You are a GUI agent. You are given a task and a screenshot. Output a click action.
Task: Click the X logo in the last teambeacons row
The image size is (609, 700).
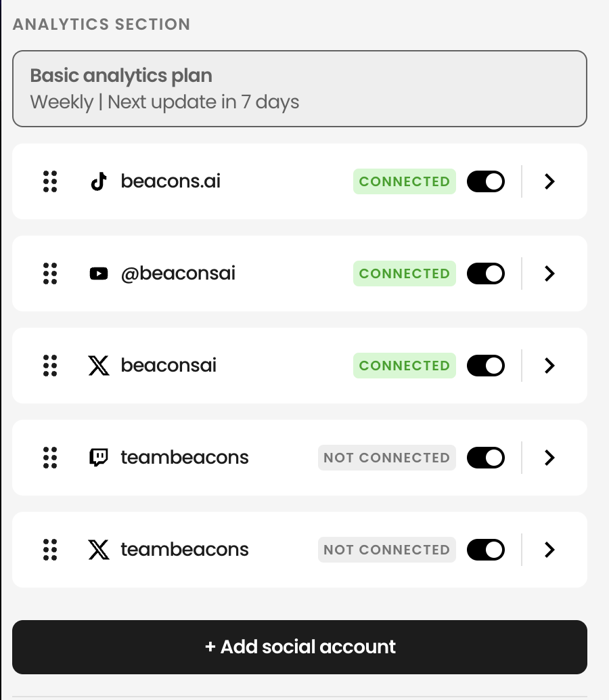pos(99,550)
